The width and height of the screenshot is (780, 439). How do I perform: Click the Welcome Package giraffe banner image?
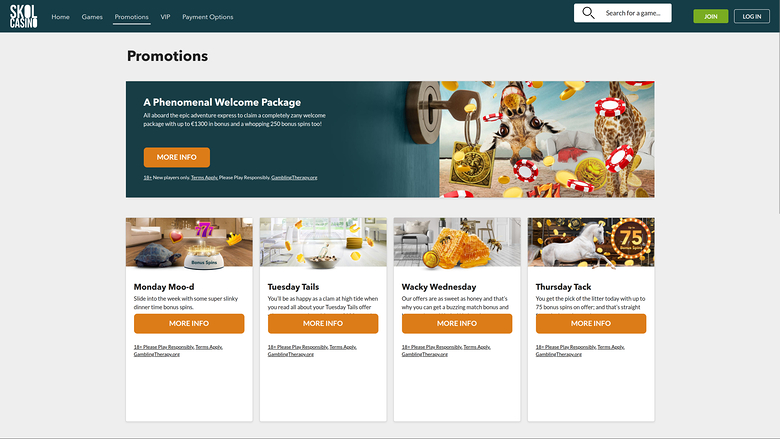point(546,139)
